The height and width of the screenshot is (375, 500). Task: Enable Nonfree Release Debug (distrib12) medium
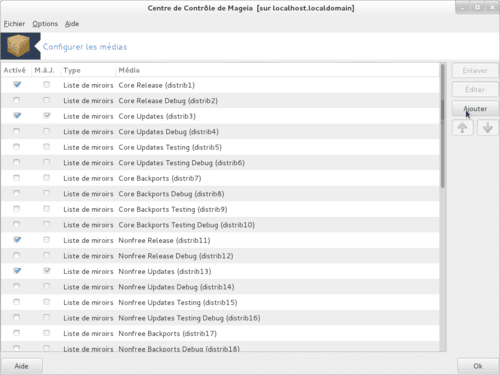pos(16,255)
